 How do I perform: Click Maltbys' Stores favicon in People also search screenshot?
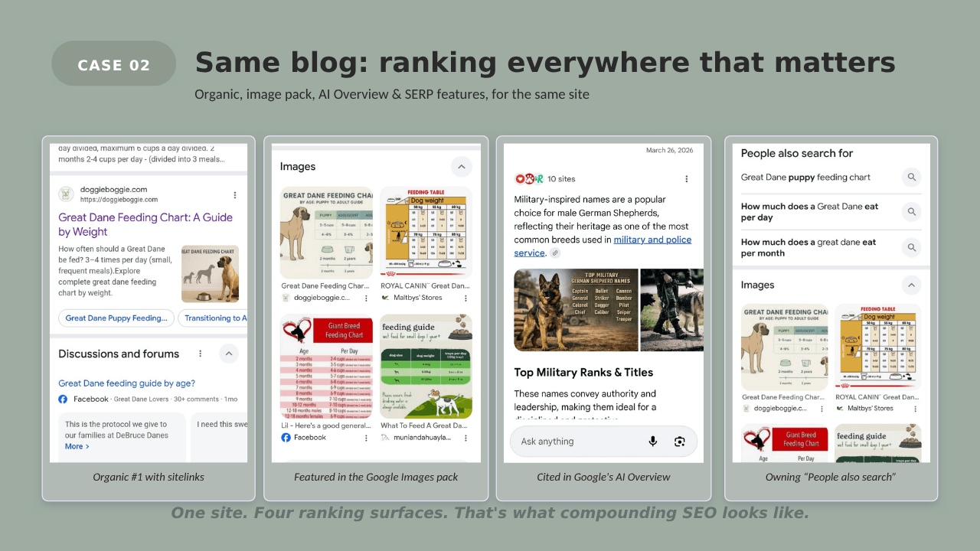(x=839, y=409)
